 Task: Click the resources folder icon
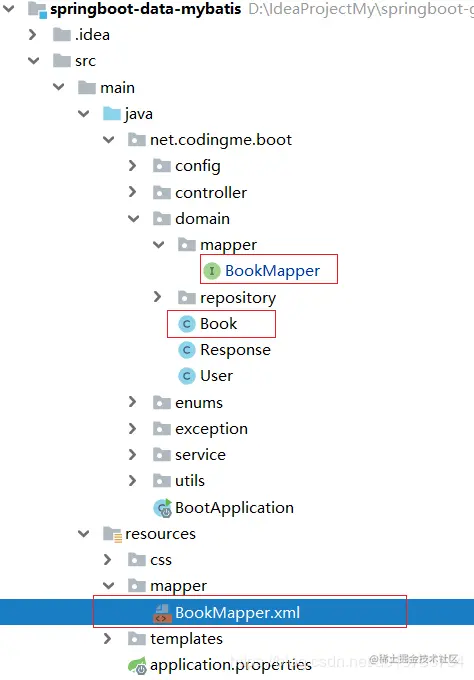[112, 534]
